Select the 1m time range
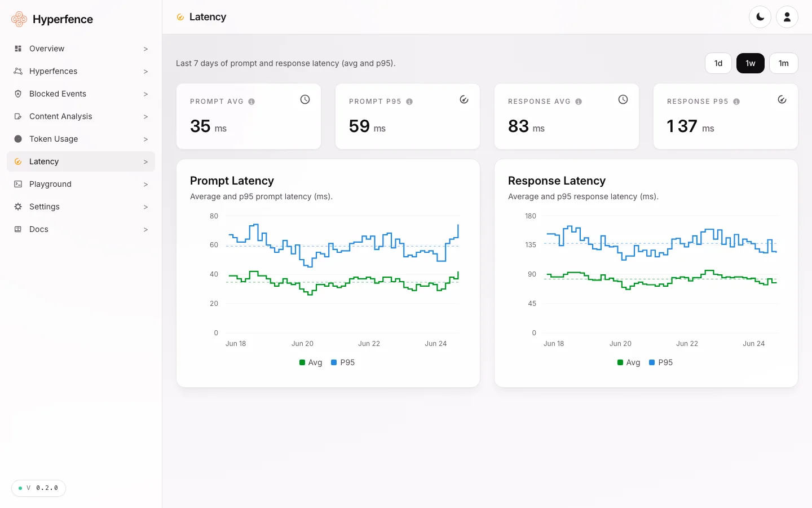This screenshot has width=812, height=508. pos(784,63)
